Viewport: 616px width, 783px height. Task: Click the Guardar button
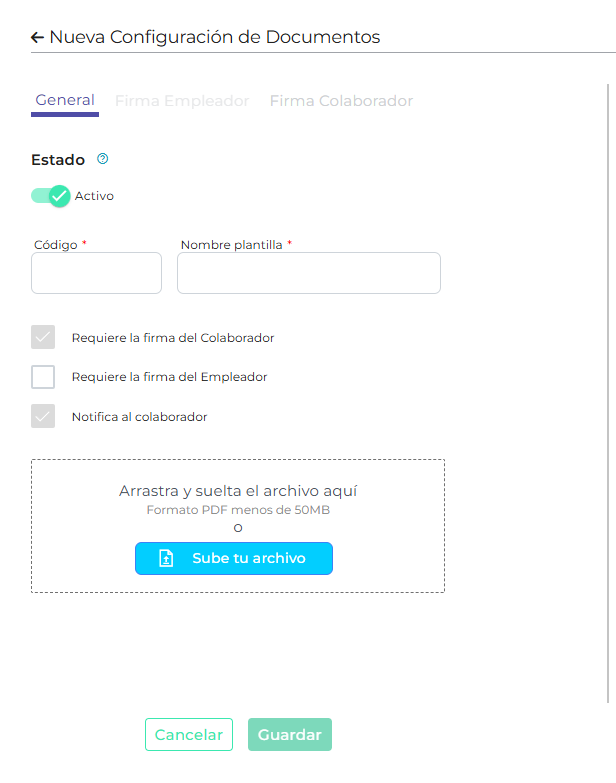tap(290, 735)
